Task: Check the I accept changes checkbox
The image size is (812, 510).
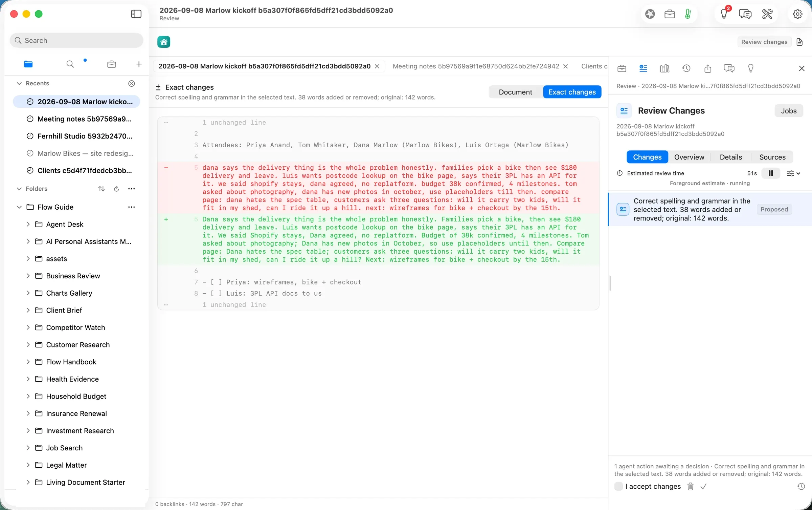Action: (618, 487)
